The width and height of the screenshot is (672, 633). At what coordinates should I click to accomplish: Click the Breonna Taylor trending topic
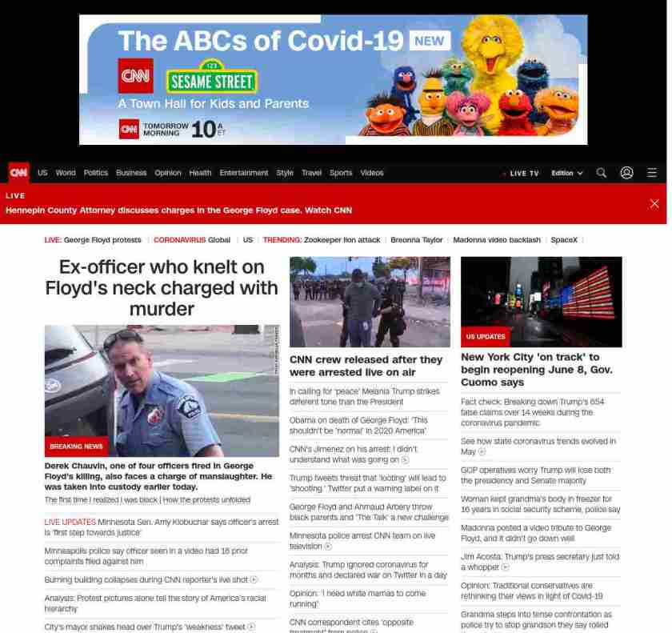417,240
